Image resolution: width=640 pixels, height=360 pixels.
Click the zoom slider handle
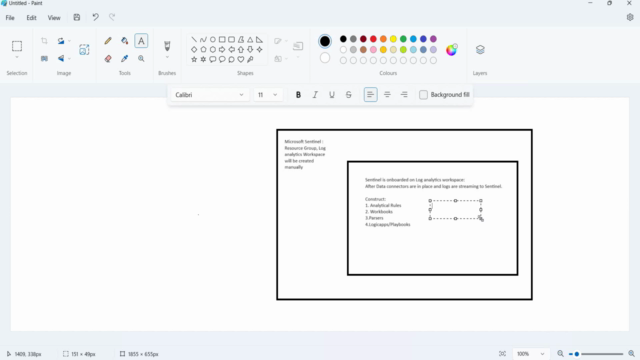point(577,354)
